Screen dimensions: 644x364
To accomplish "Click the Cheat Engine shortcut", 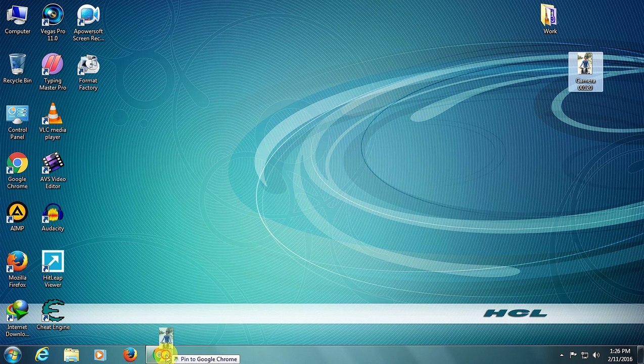I will tap(53, 315).
